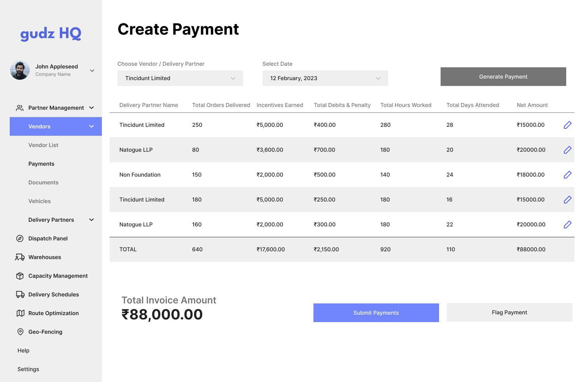Expand the Delivery Partners submenu
This screenshot has height=382, width=588.
[x=92, y=220]
